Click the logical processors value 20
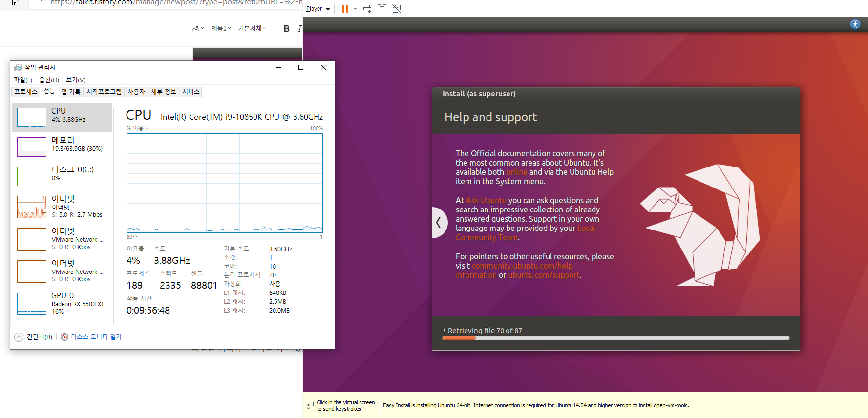This screenshot has height=418, width=868. [x=273, y=275]
